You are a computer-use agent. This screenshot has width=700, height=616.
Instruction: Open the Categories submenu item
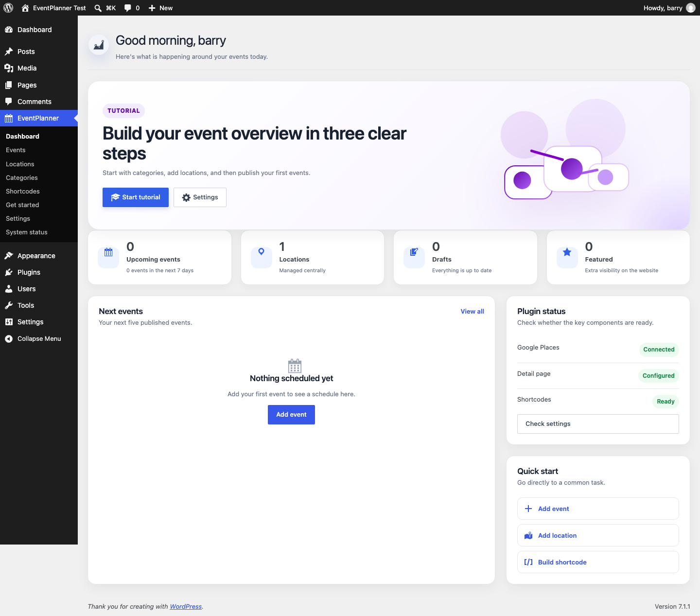click(x=22, y=178)
